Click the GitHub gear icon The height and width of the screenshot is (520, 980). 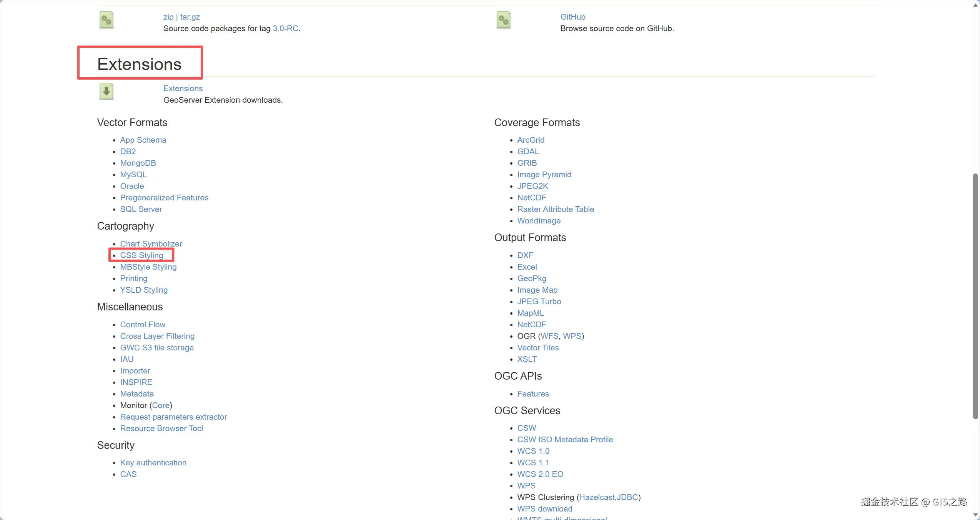(503, 20)
